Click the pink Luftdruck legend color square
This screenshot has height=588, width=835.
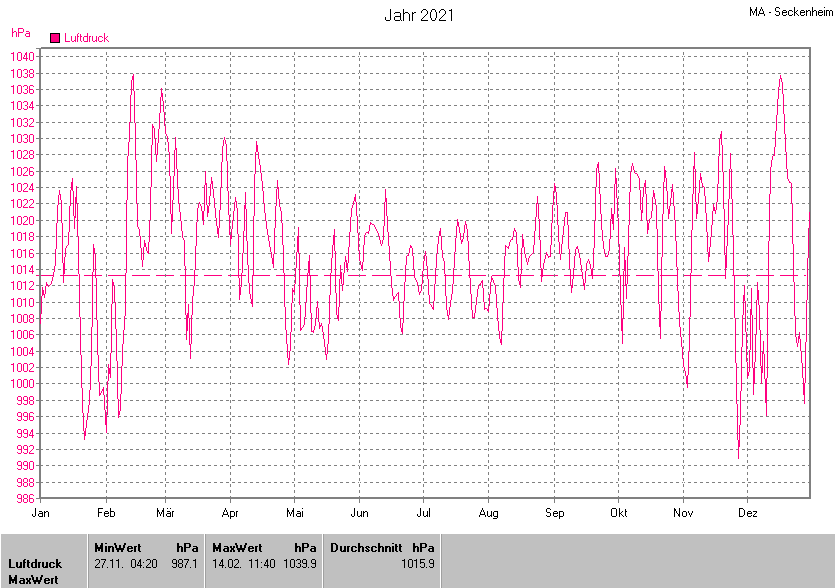(x=55, y=38)
